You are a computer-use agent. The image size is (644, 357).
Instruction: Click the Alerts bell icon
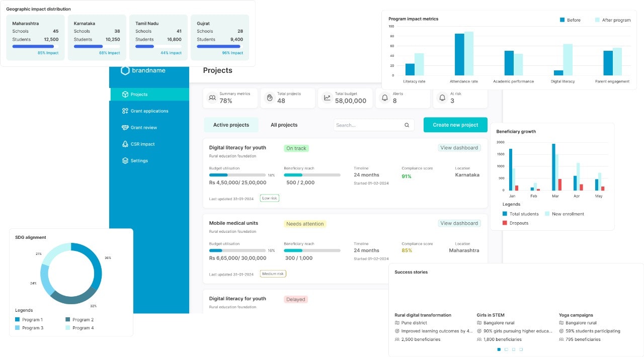385,98
